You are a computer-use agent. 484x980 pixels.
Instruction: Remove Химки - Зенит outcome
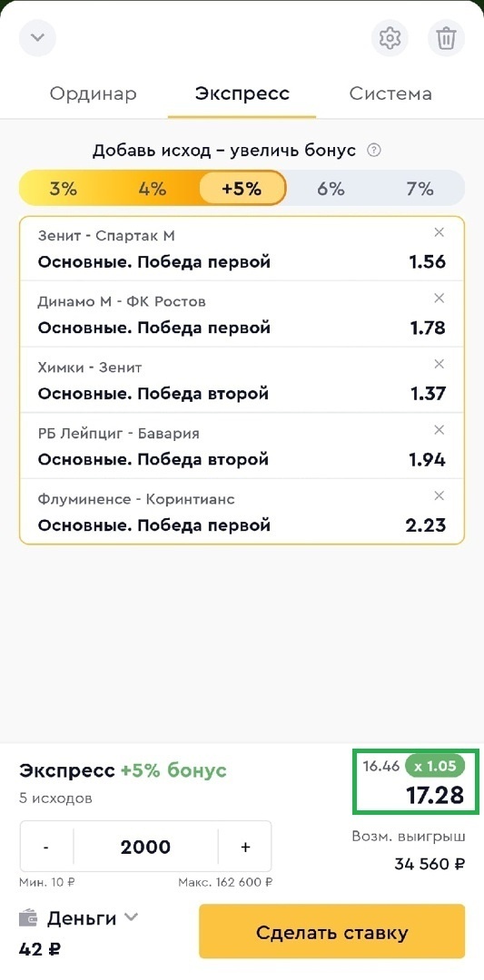(x=439, y=364)
